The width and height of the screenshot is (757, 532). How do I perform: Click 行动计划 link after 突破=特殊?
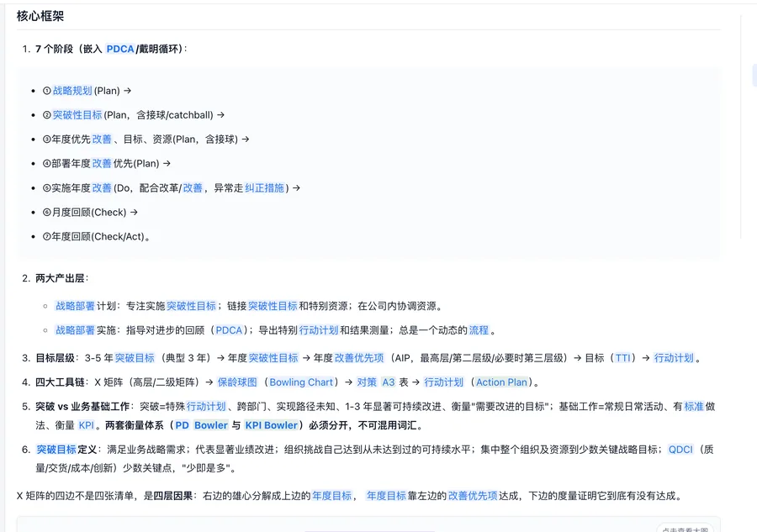pos(206,407)
